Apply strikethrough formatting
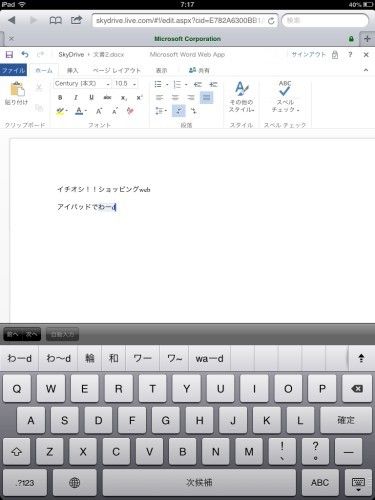Screen dimensions: 375x500 [x=107, y=97]
